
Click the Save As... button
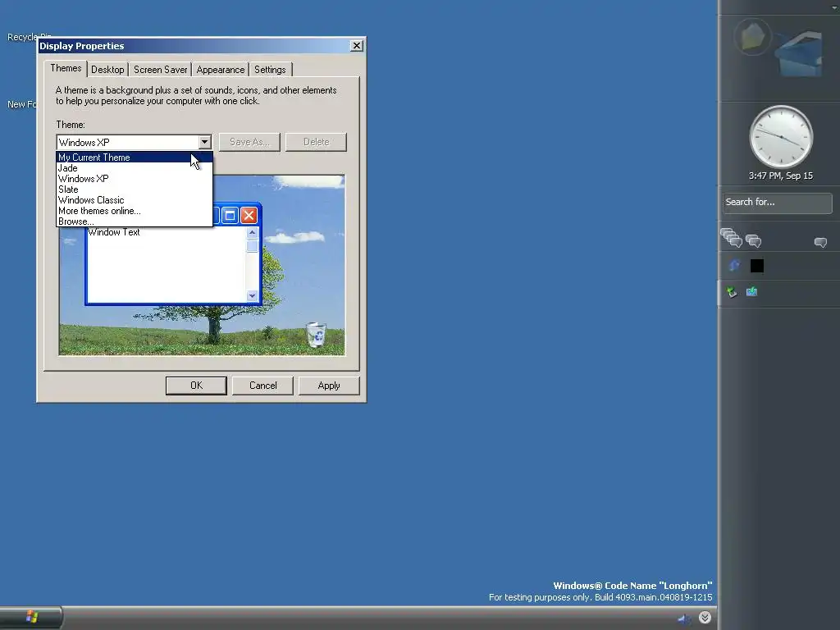249,142
